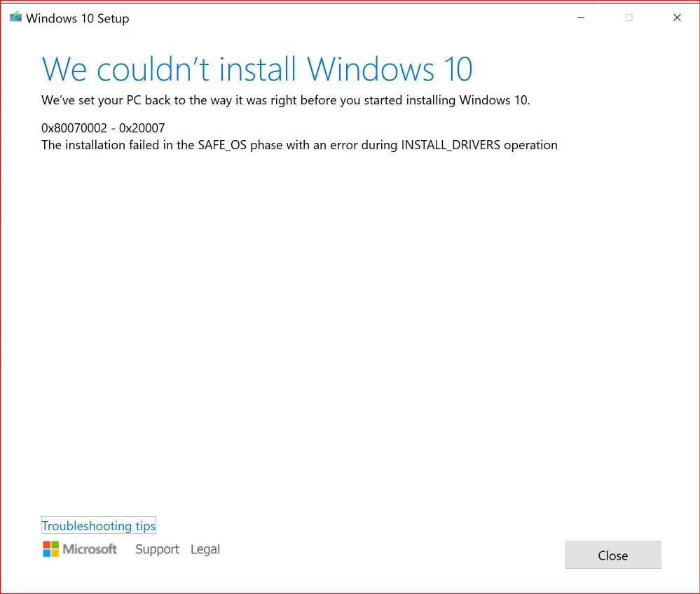
Task: Click the Windows 10 Setup title bar icon
Action: pyautogui.click(x=15, y=18)
